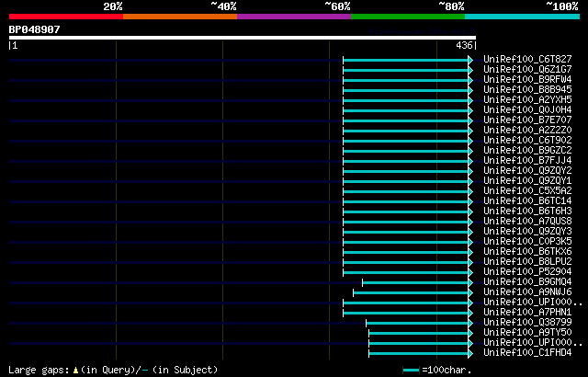Click the Large gaps legend text

pyautogui.click(x=39, y=371)
